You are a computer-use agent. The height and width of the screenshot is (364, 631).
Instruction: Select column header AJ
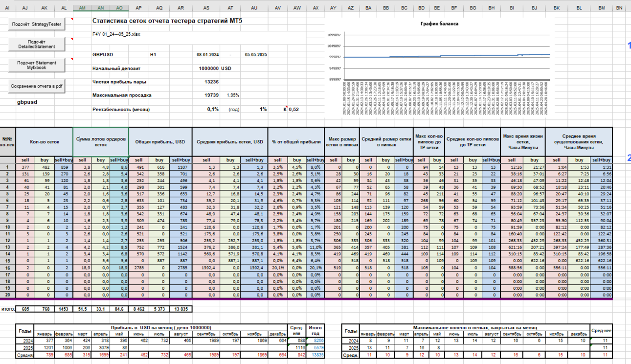pyautogui.click(x=25, y=8)
